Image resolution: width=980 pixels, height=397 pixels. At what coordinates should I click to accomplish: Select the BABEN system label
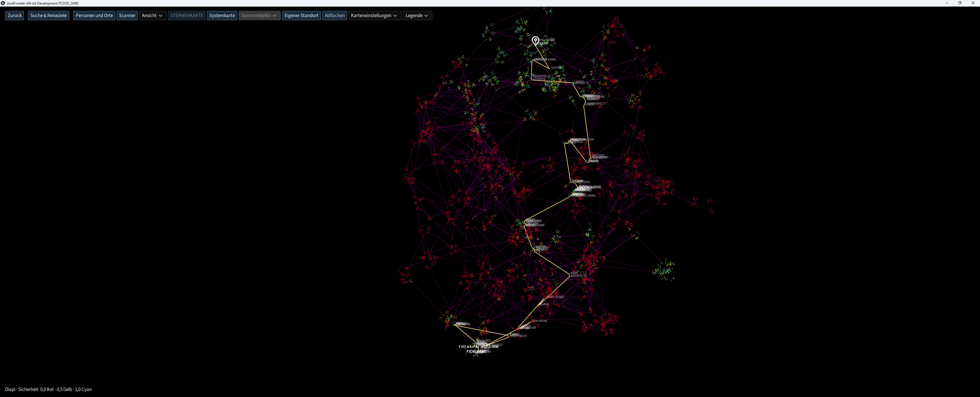pos(544,304)
